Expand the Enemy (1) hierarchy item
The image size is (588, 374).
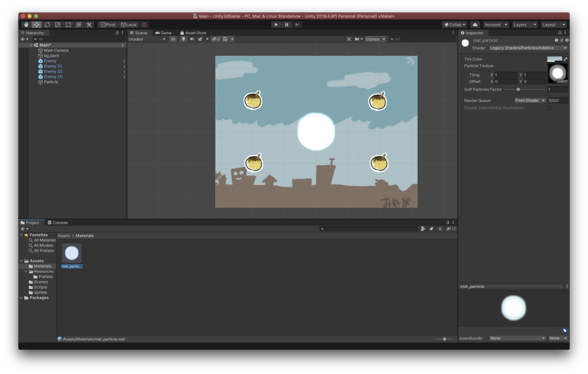124,66
